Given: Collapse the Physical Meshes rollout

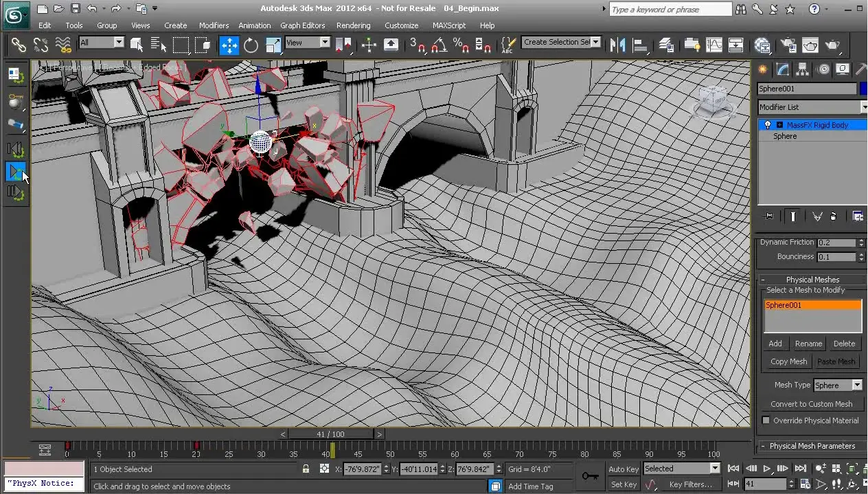Looking at the screenshot, I should point(812,280).
